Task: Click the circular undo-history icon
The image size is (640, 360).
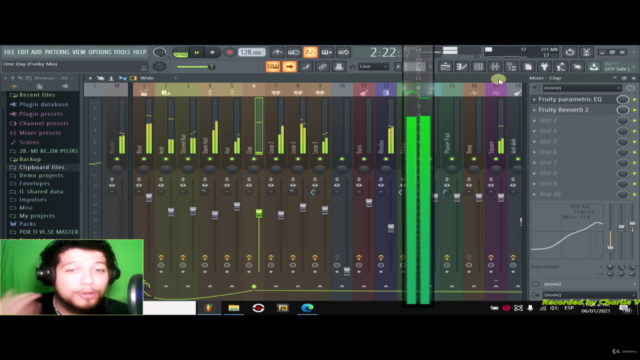Action: tap(570, 52)
